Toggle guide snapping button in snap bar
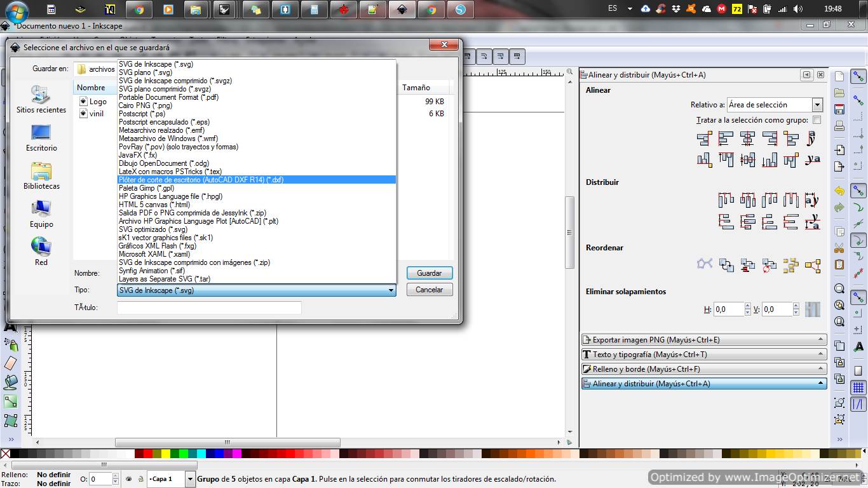The image size is (868, 488). [x=858, y=403]
